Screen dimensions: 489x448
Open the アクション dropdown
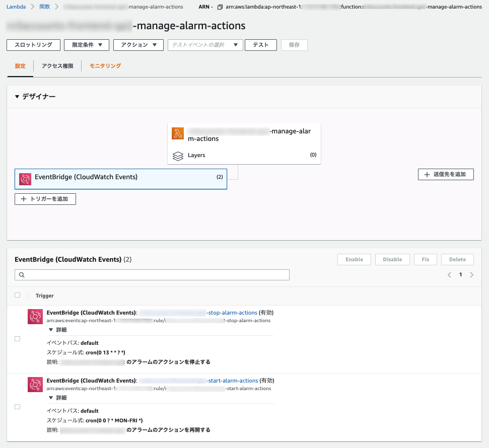(138, 45)
